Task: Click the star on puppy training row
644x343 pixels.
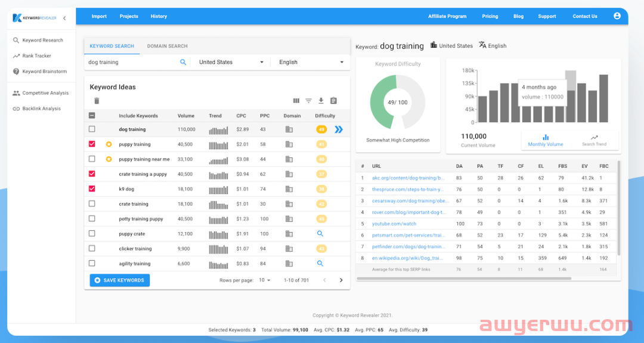Action: (x=109, y=144)
